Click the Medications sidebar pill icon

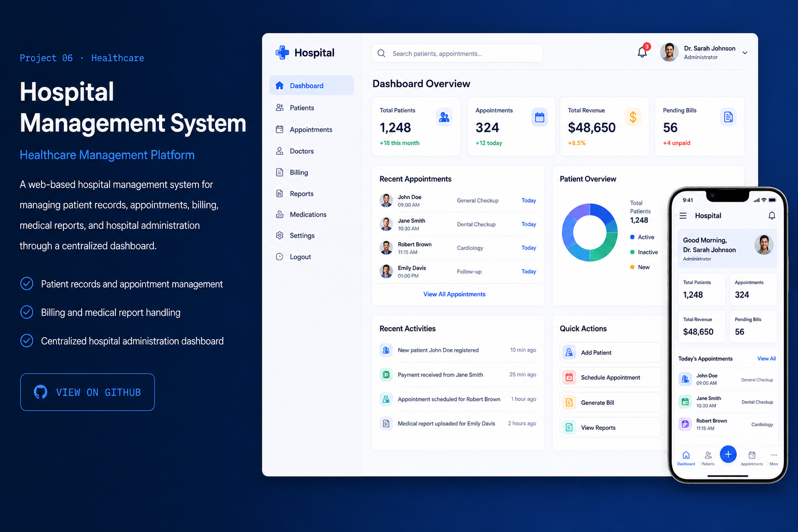pos(280,215)
